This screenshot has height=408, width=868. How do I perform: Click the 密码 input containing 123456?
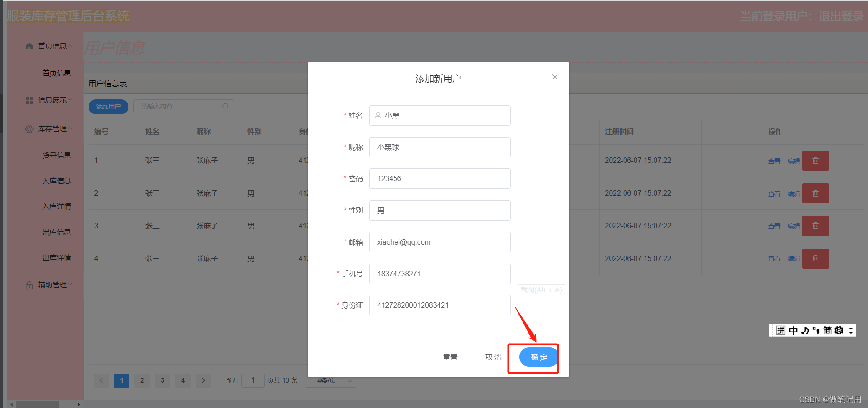440,178
